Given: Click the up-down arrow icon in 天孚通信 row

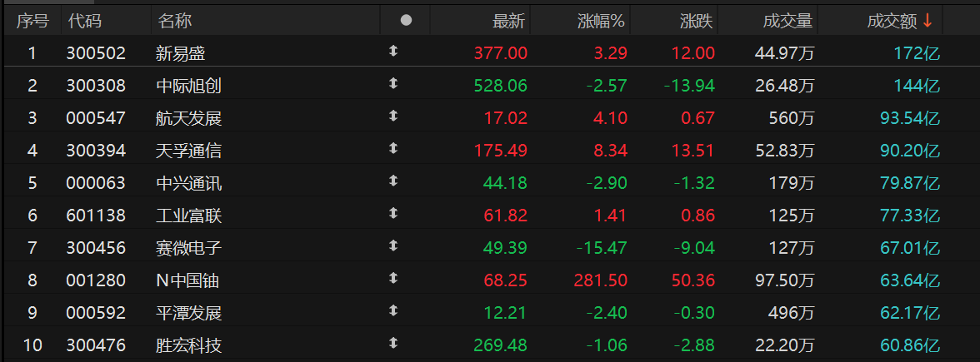Looking at the screenshot, I should [x=393, y=150].
